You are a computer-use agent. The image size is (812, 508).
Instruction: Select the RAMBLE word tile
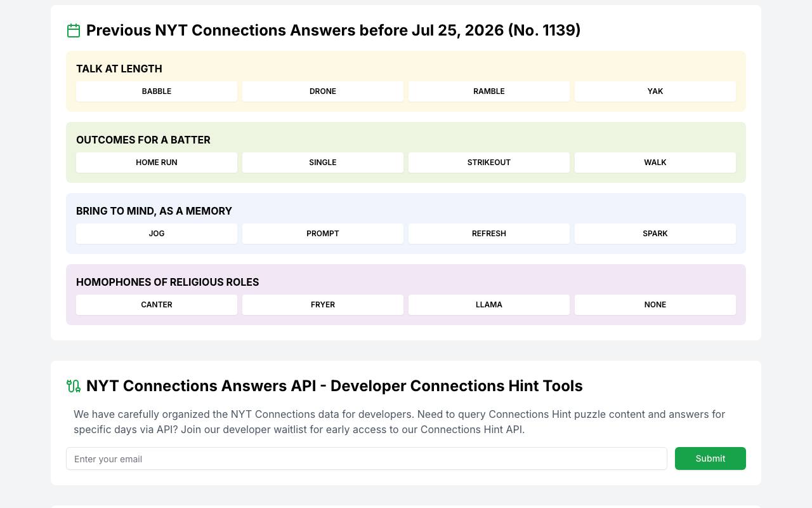[489, 91]
